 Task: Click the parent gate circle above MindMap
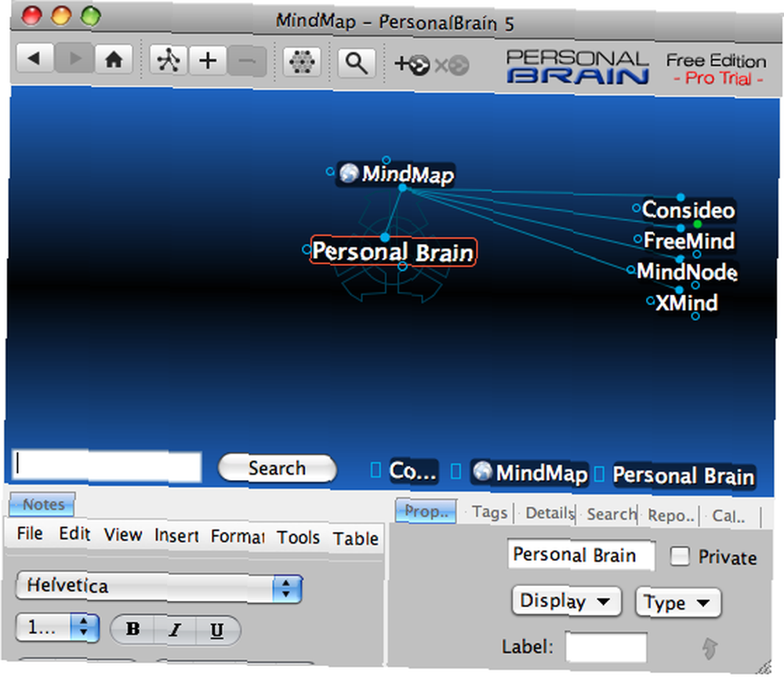[386, 160]
